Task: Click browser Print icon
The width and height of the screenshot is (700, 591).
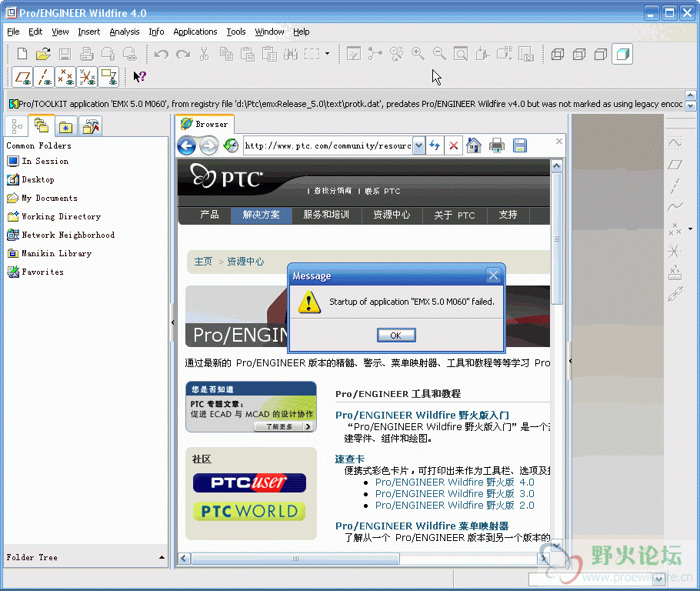Action: (x=496, y=145)
